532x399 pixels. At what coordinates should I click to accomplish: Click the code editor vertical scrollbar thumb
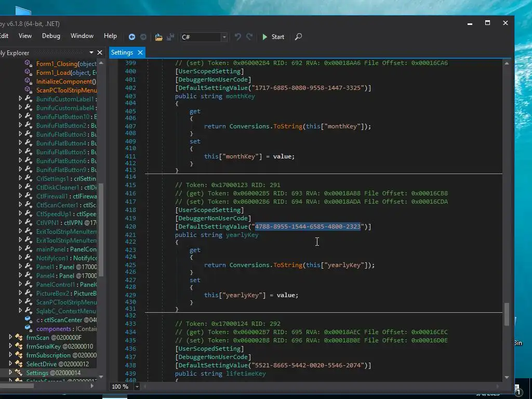[507, 314]
